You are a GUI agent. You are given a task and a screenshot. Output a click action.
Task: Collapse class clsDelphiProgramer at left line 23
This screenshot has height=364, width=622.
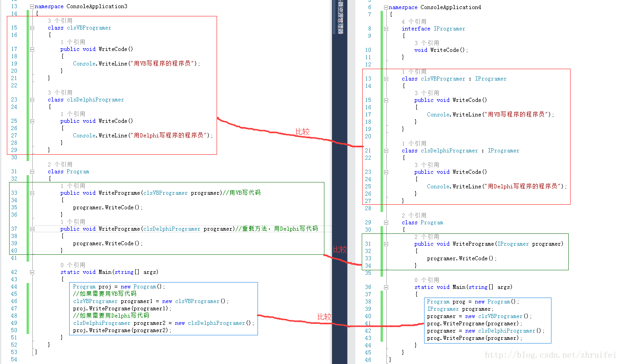click(x=32, y=100)
